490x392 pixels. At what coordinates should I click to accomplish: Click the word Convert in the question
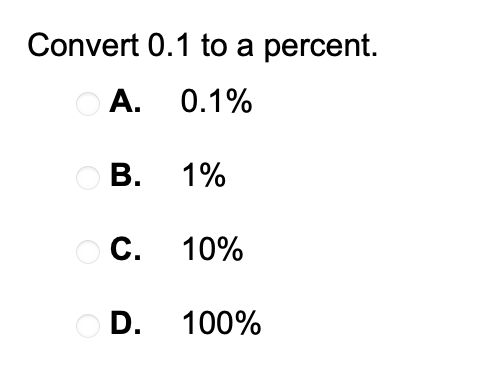click(x=83, y=45)
